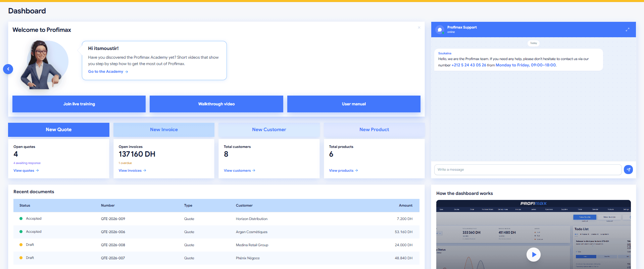The width and height of the screenshot is (644, 269).
Task: Play the dashboard tutorial video
Action: 533,255
